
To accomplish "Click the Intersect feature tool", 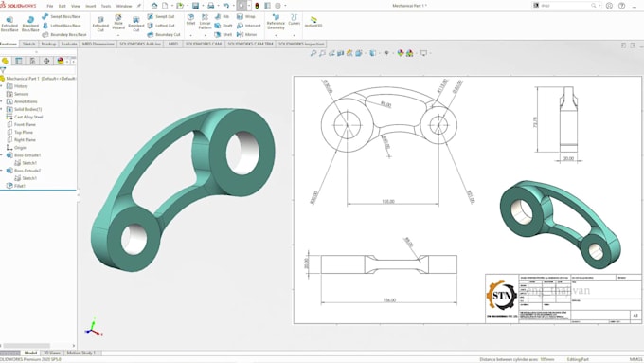I will click(249, 26).
